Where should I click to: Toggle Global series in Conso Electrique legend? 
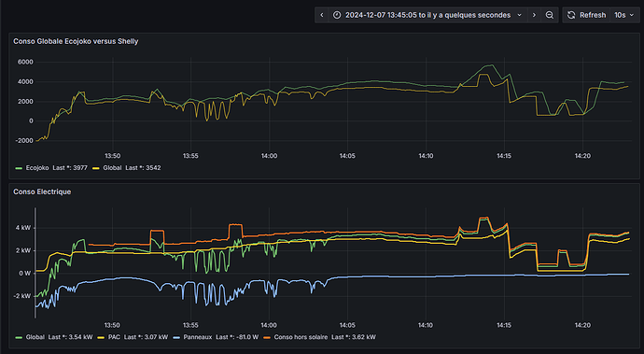[35, 337]
